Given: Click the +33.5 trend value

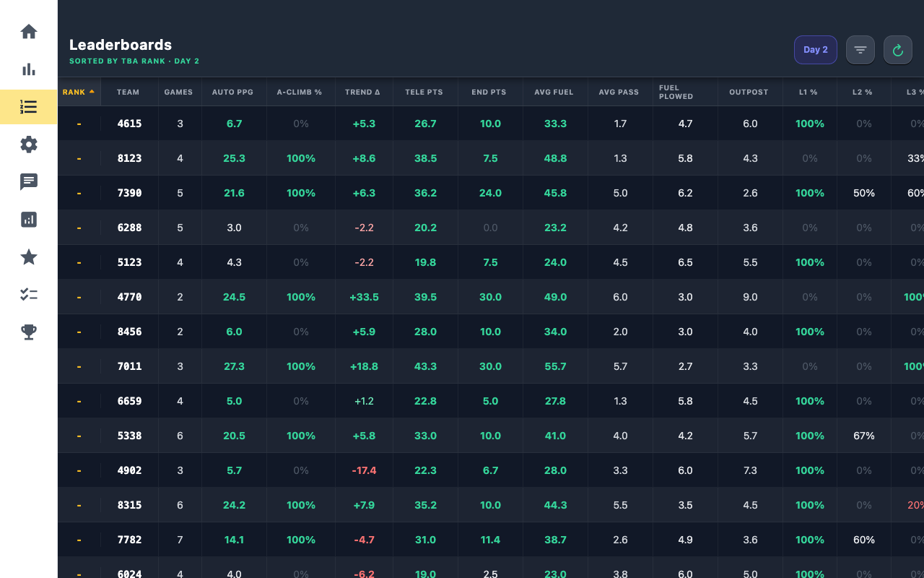Looking at the screenshot, I should (364, 297).
